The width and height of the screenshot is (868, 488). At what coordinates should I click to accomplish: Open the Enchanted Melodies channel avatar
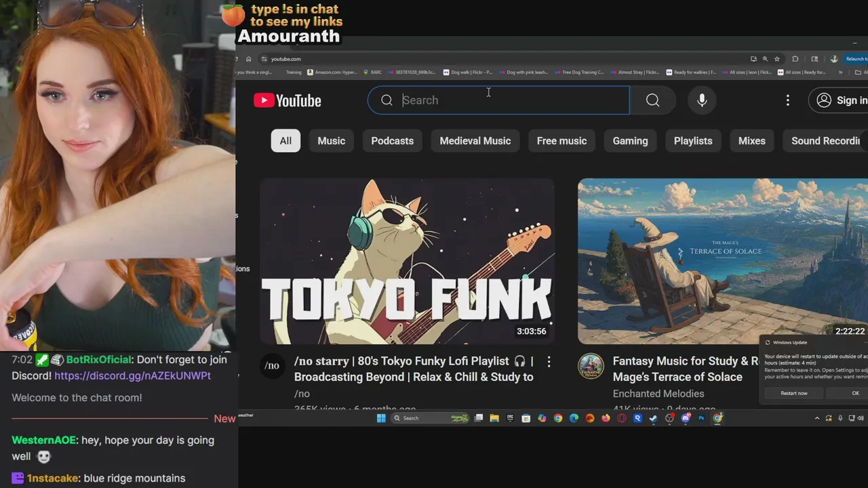(591, 366)
